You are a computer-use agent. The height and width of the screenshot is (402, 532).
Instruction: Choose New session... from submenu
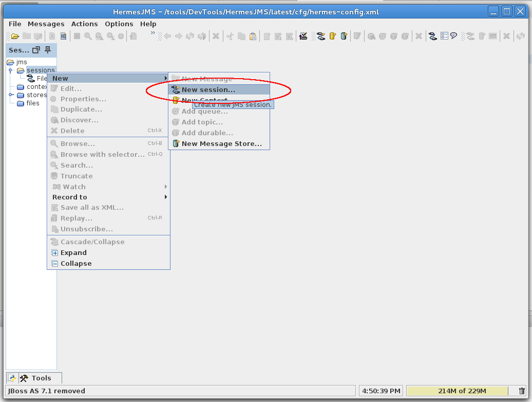tap(219, 89)
